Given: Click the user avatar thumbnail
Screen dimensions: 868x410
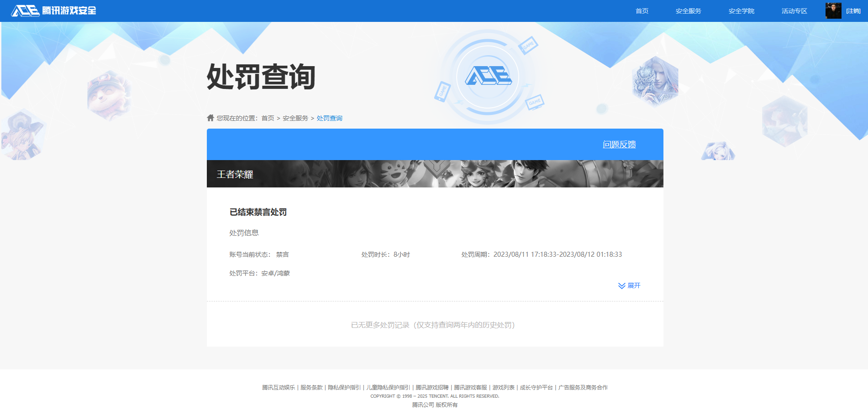Looking at the screenshot, I should [x=833, y=10].
